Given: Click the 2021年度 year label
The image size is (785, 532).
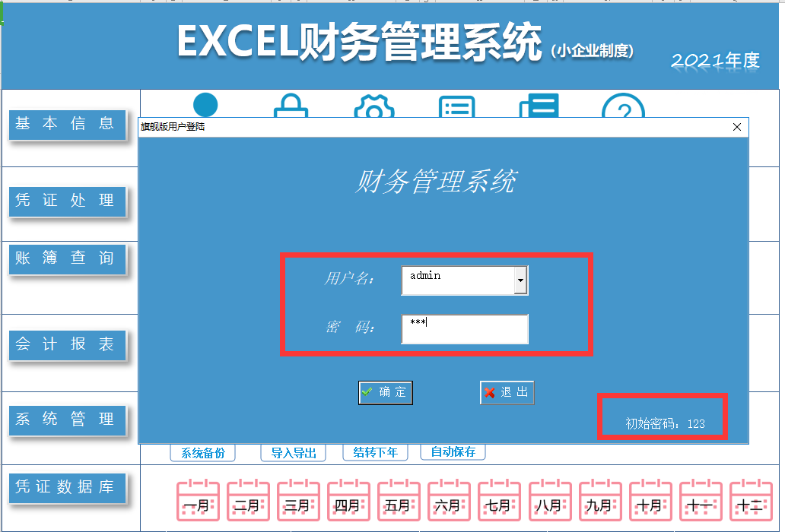Looking at the screenshot, I should 716,61.
